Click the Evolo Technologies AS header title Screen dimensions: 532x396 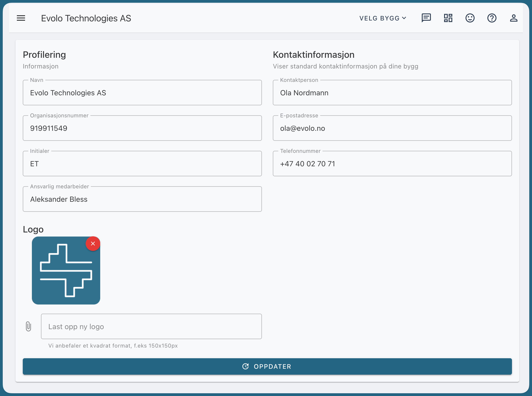point(86,18)
